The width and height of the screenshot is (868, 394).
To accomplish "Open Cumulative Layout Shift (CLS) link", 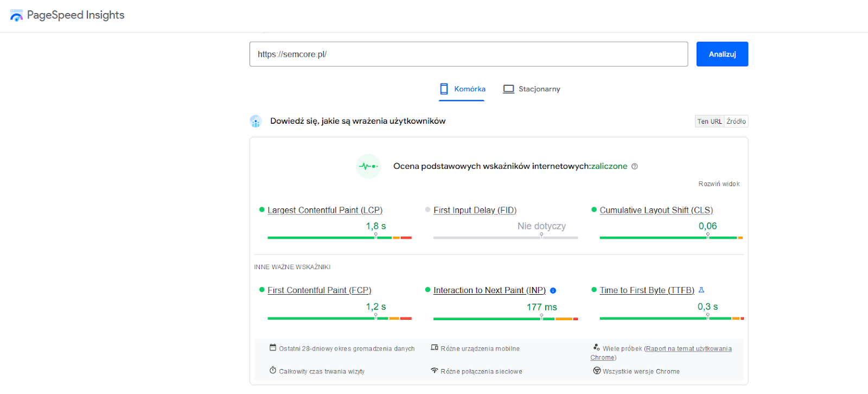I will coord(656,210).
